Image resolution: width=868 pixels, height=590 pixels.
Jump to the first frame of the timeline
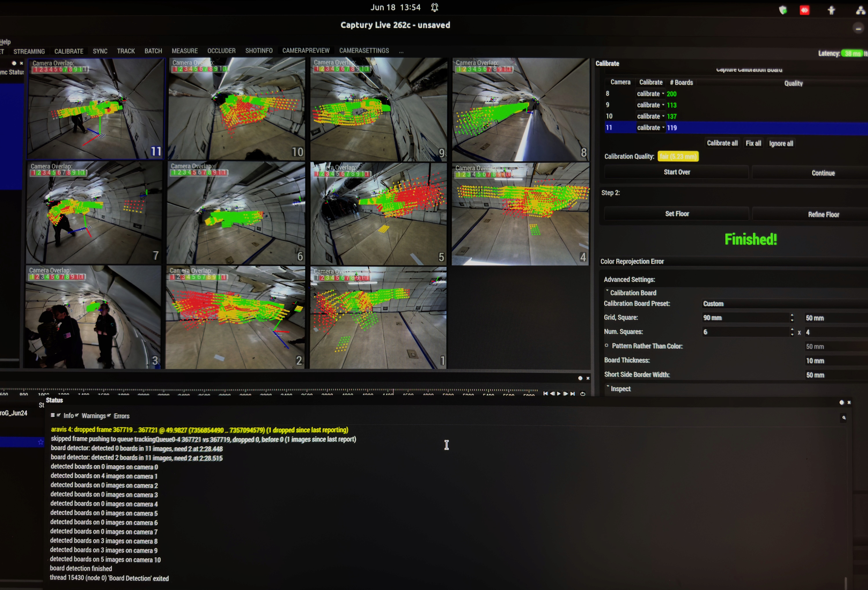pos(546,394)
